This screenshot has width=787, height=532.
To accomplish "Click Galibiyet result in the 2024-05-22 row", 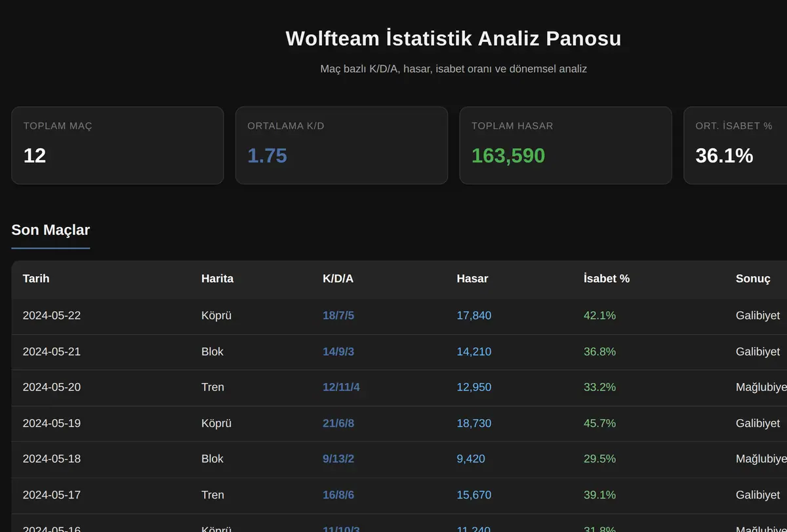I will point(758,316).
